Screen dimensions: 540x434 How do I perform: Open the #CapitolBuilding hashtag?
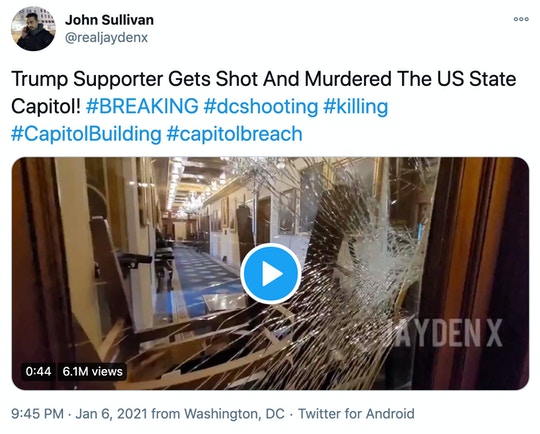[86, 134]
